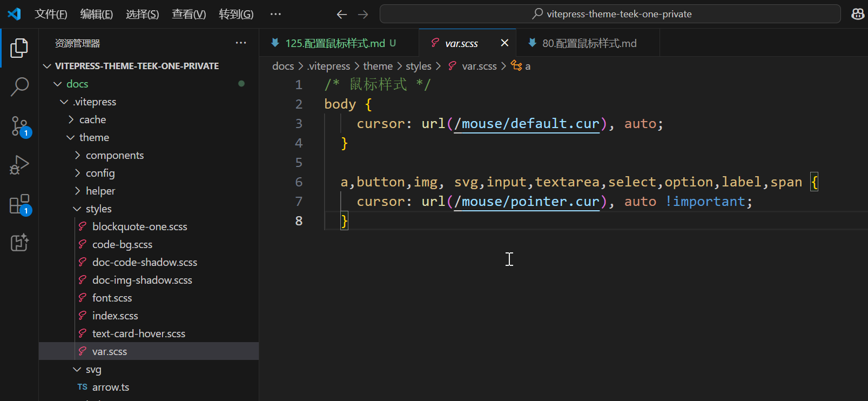
Task: Open the 选择(S) menu
Action: click(x=143, y=14)
